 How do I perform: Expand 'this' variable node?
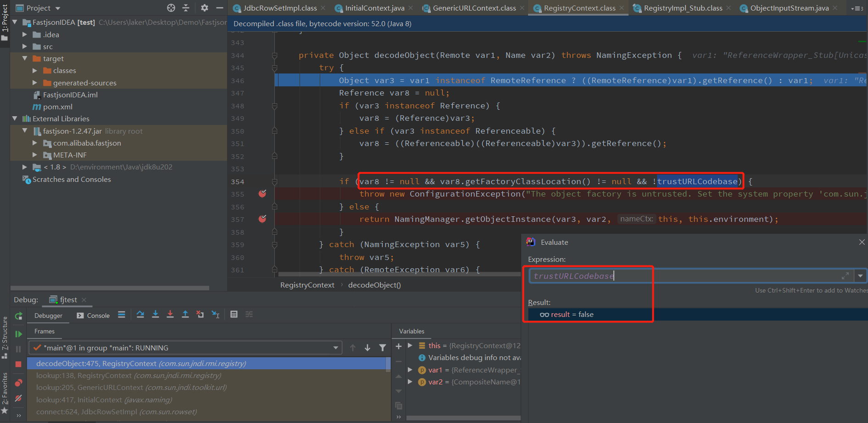410,345
